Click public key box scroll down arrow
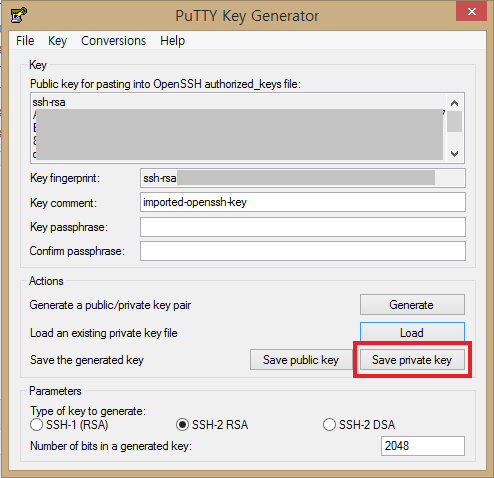The width and height of the screenshot is (494, 478). pos(454,154)
